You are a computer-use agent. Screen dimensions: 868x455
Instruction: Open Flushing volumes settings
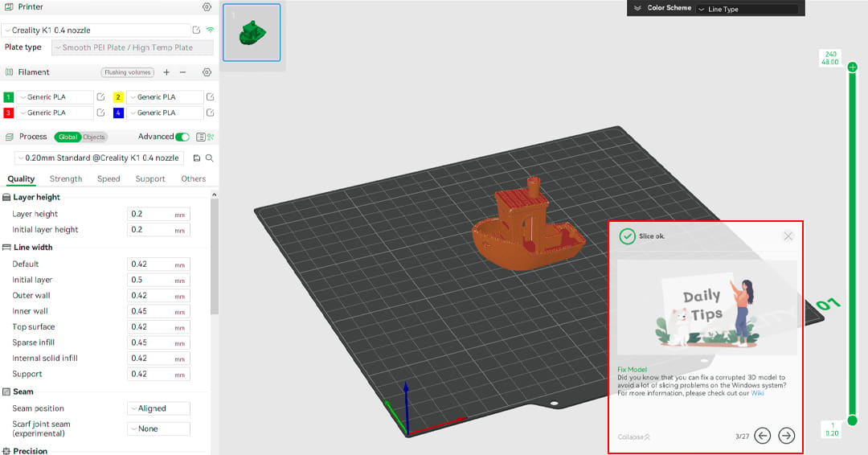pos(127,72)
